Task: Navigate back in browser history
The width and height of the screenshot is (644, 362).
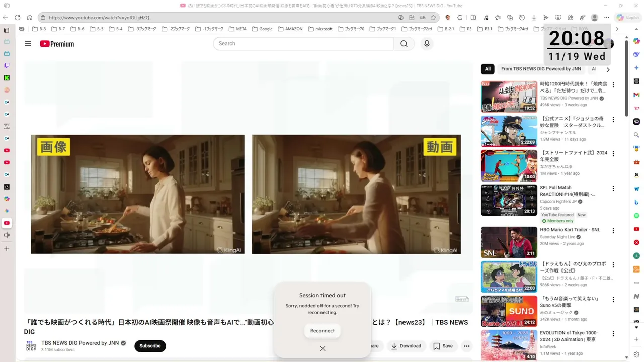Action: click(6, 17)
